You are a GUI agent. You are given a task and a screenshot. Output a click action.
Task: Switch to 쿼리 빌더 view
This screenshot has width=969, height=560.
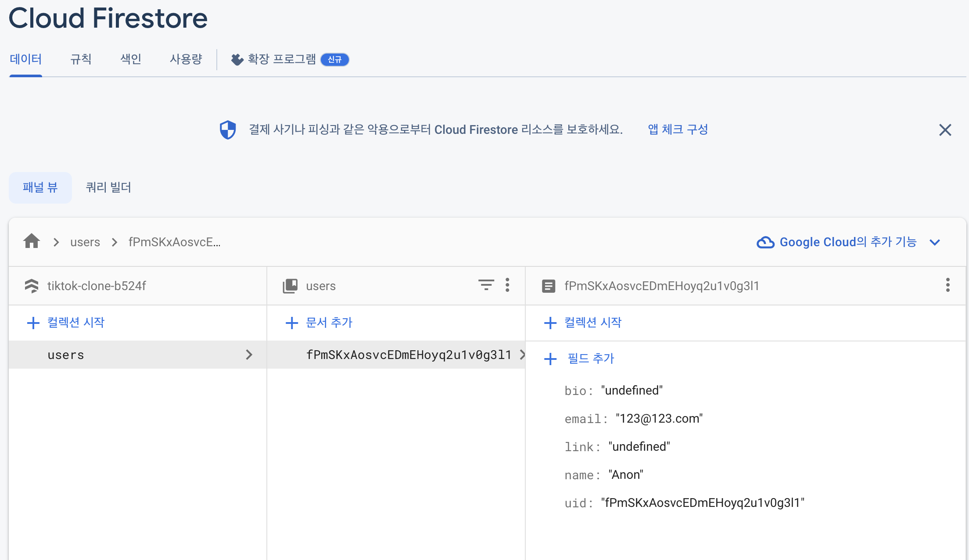[108, 187]
